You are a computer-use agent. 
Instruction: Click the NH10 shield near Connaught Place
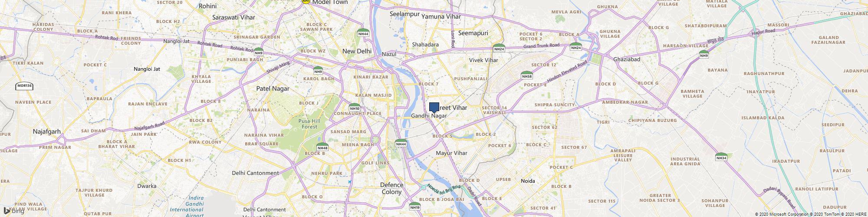(355, 107)
